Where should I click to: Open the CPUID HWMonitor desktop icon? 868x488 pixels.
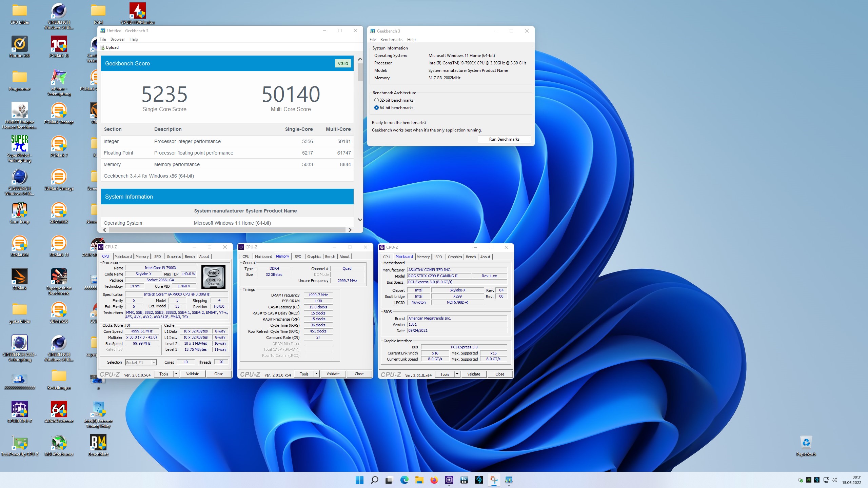[x=137, y=14]
